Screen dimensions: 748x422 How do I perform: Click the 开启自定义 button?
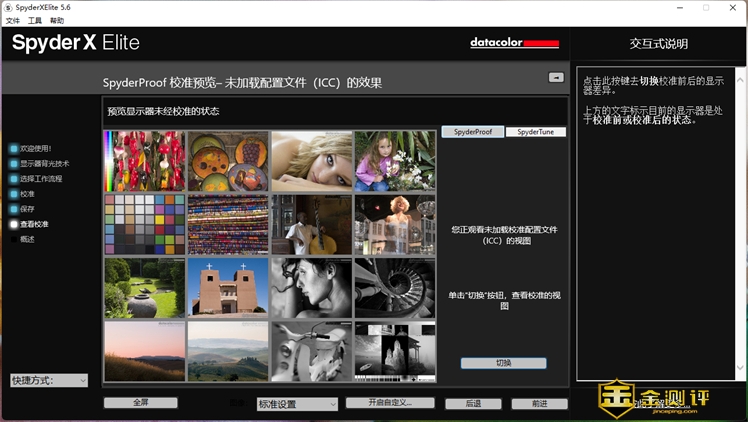pos(390,403)
